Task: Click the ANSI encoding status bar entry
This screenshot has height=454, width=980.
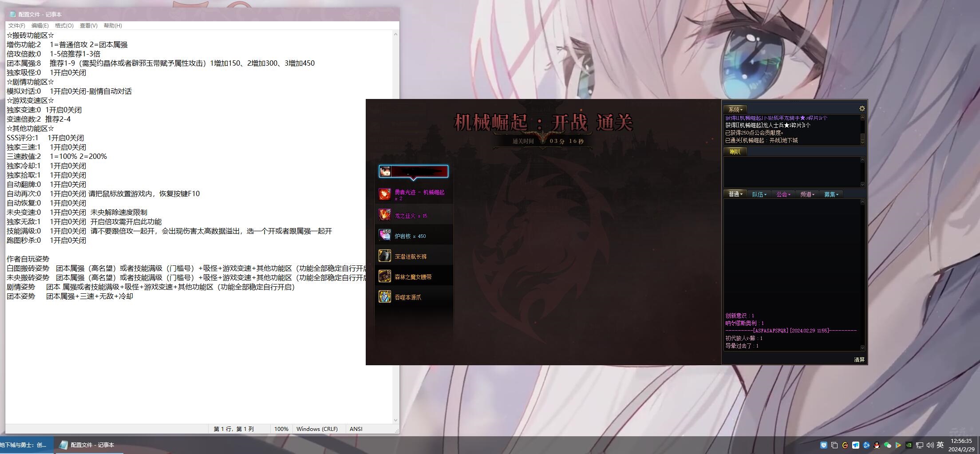Action: tap(356, 429)
